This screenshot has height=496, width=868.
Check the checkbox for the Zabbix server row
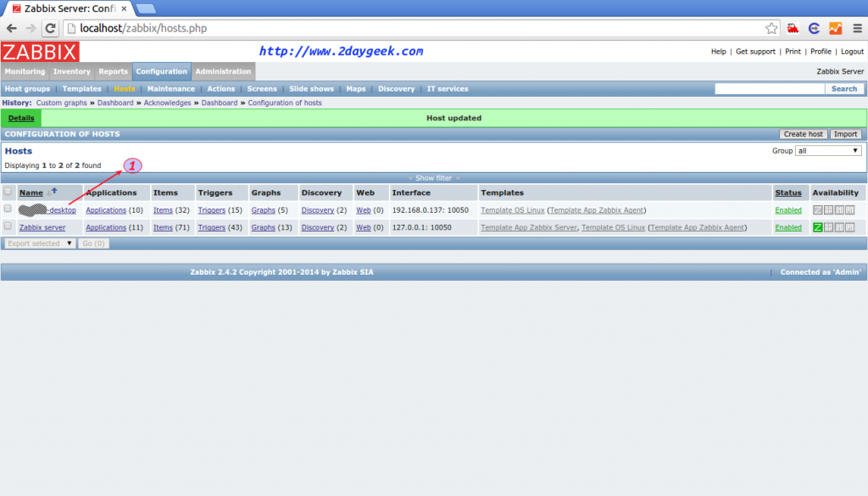click(x=8, y=227)
